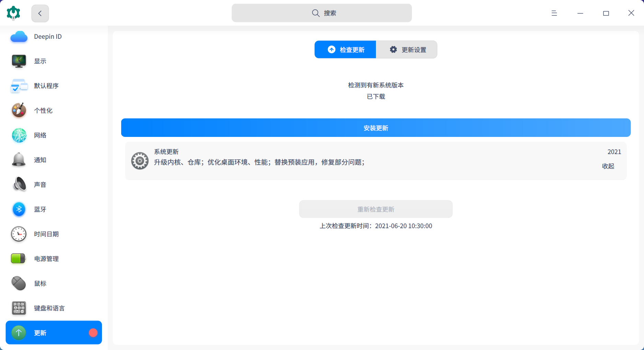
Task: Click the magnifier icon in search bar
Action: pyautogui.click(x=315, y=13)
